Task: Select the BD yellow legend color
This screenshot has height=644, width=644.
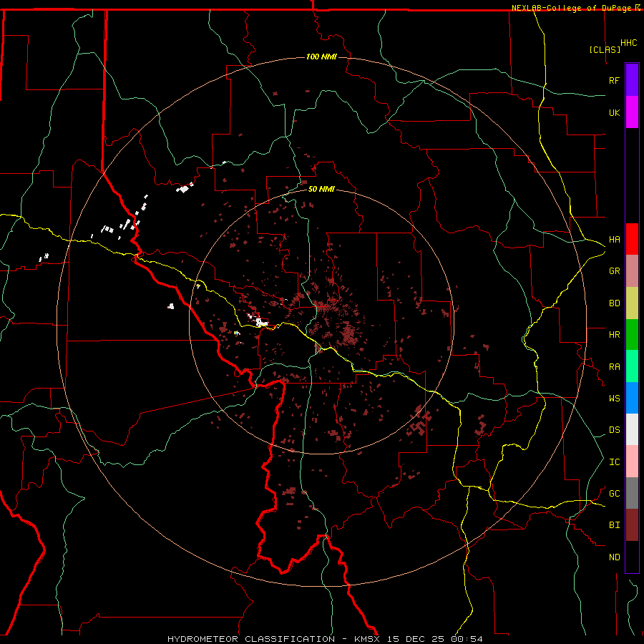Action: point(632,303)
